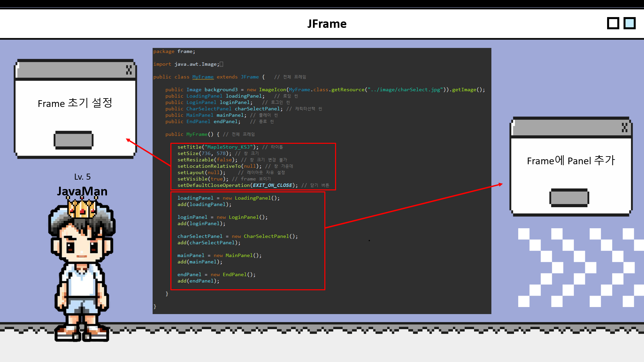The image size is (644, 362).
Task: Click the 'Lv. 5' level label
Action: point(82,177)
